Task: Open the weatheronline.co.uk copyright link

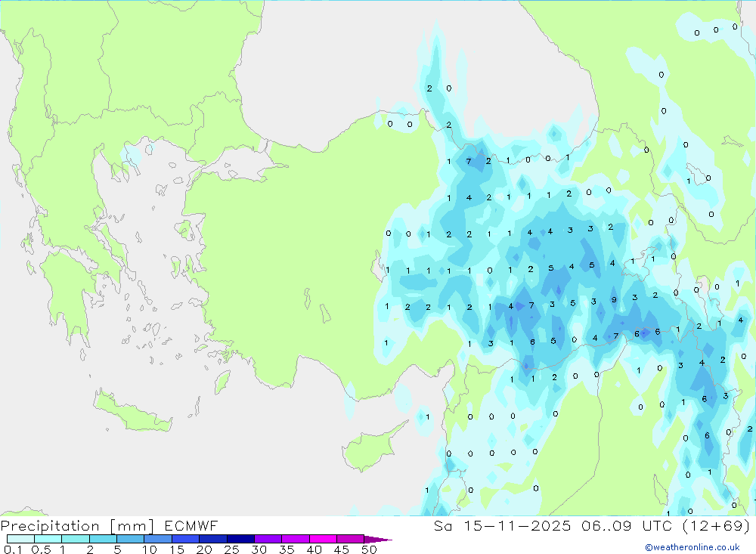Action: click(692, 547)
